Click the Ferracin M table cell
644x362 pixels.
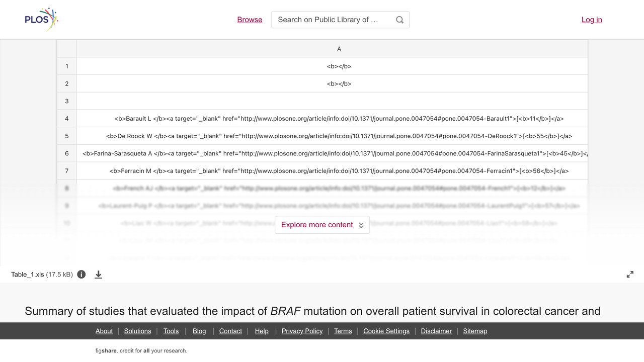click(332, 171)
